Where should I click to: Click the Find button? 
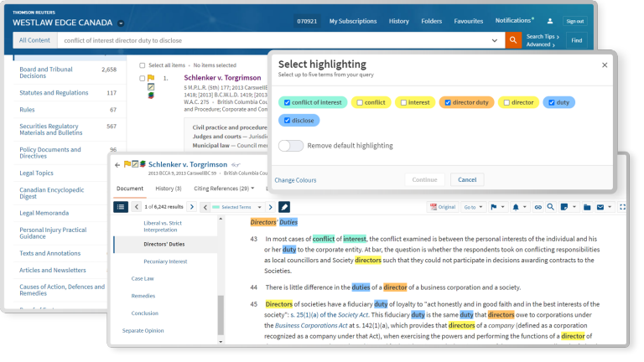pos(577,40)
